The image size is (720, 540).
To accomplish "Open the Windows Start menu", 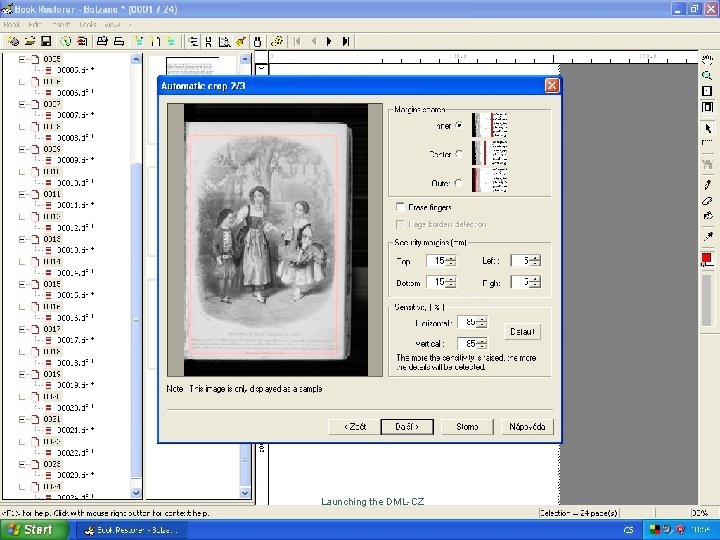I will (x=34, y=530).
